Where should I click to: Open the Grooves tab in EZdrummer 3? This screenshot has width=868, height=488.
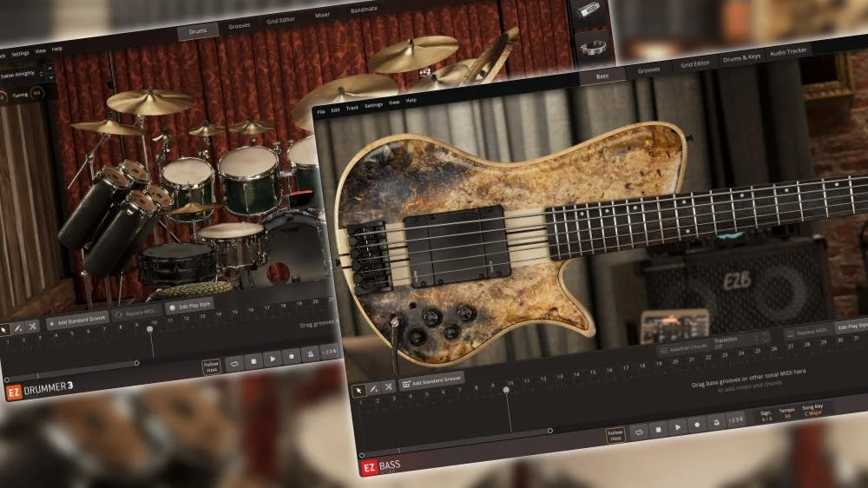(x=240, y=26)
